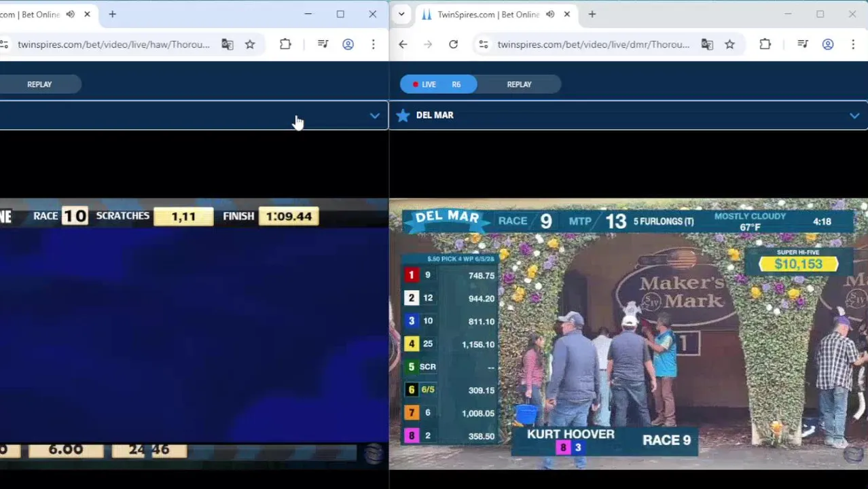Viewport: 868px width, 489px height.
Task: Switch to REPLAY in the right window
Action: [519, 84]
